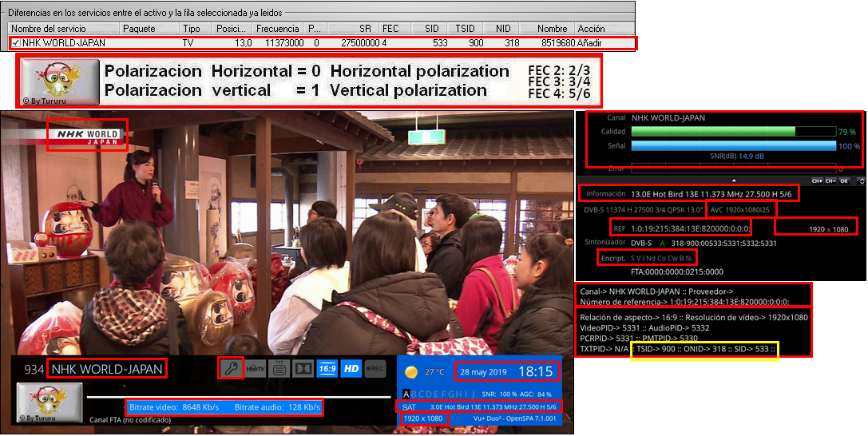Sort by SID column header
This screenshot has width=868, height=436.
coord(430,29)
